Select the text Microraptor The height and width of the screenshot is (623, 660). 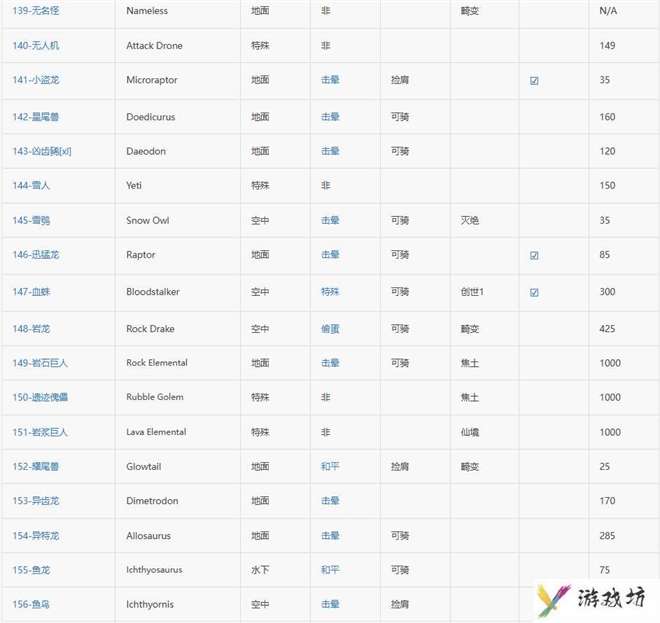(x=152, y=80)
